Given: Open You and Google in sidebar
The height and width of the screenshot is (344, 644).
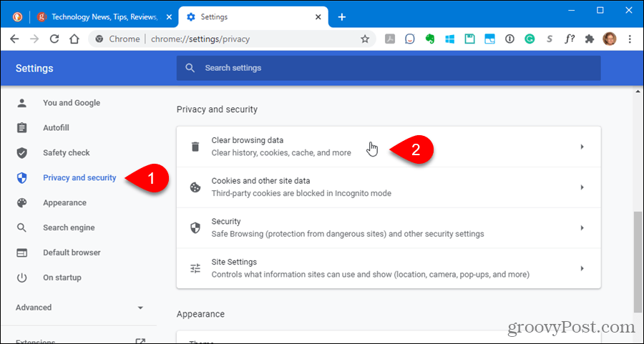Looking at the screenshot, I should click(x=72, y=103).
